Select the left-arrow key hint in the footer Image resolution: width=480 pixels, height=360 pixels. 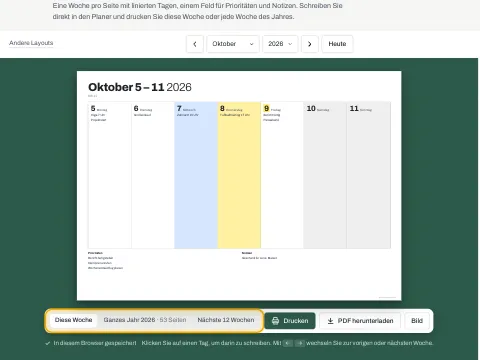[288, 343]
